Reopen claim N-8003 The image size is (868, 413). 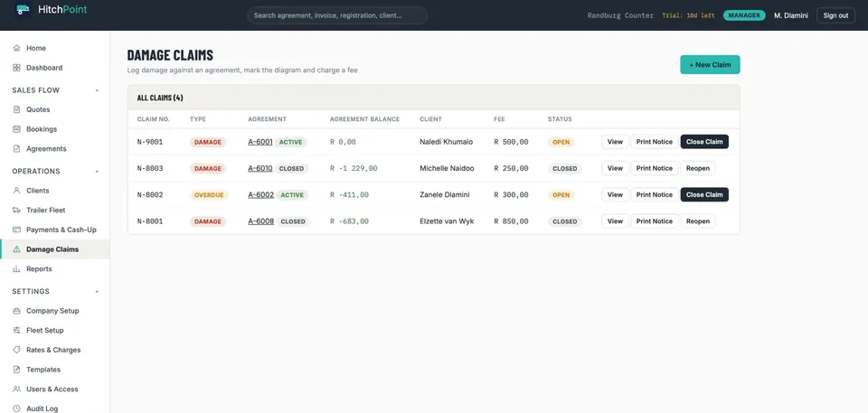point(697,168)
